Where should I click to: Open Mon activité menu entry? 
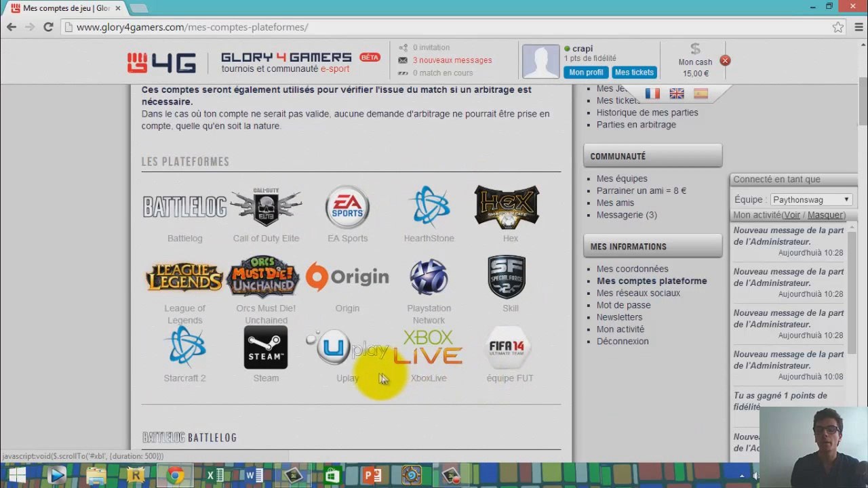pyautogui.click(x=620, y=329)
